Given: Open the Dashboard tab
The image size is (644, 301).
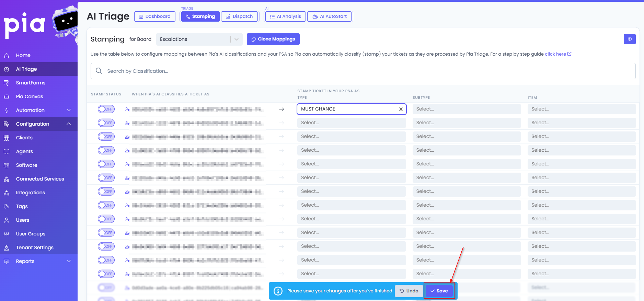Looking at the screenshot, I should pyautogui.click(x=155, y=16).
